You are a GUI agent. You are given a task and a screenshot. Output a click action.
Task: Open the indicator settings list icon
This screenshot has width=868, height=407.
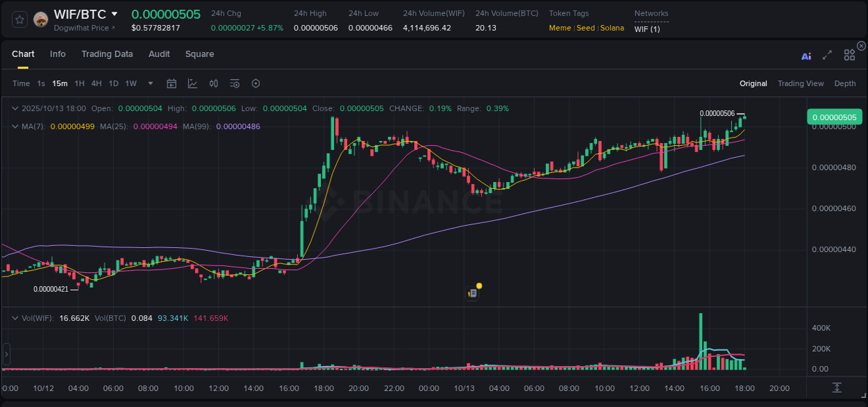pos(235,83)
